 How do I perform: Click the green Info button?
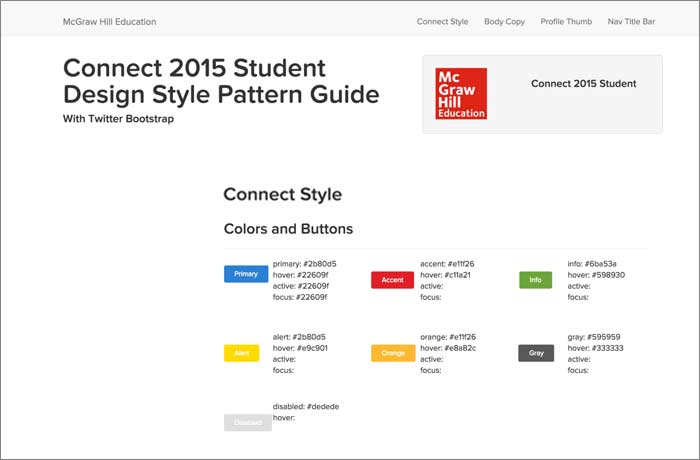(535, 280)
